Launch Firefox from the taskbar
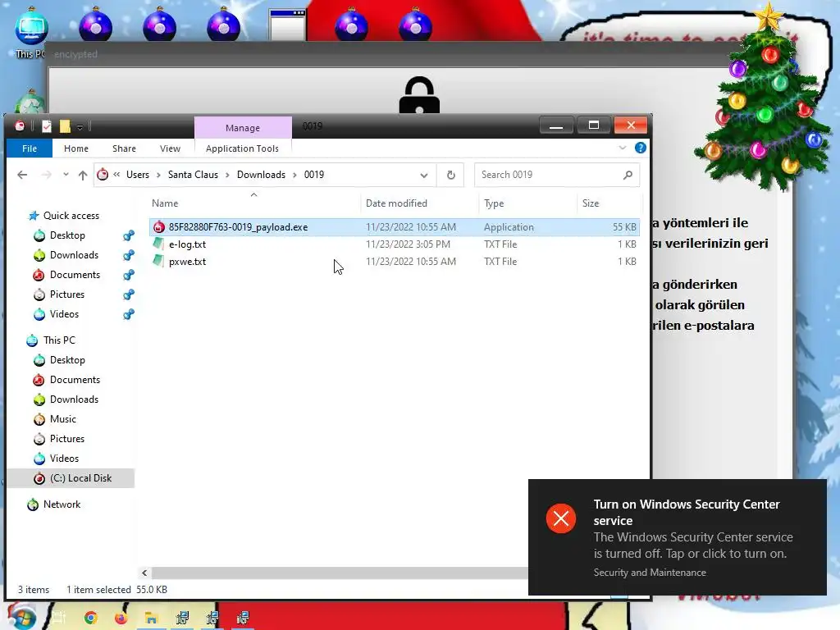The height and width of the screenshot is (630, 840). coord(121,618)
